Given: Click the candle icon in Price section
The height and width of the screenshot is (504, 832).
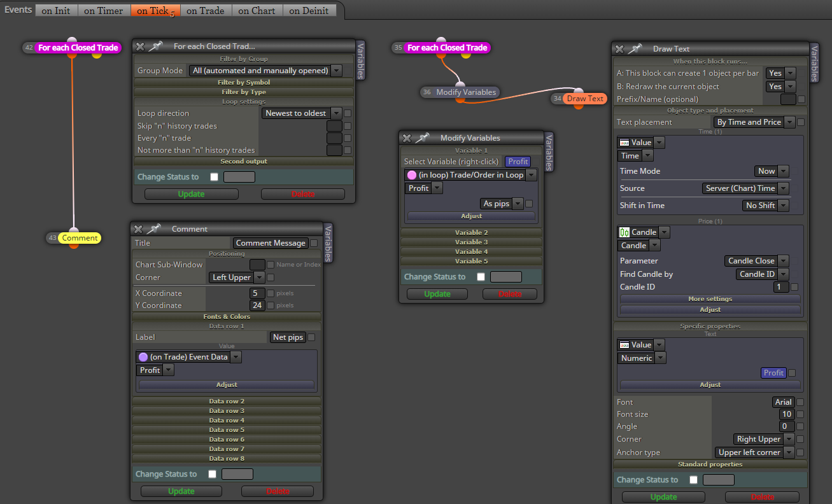Looking at the screenshot, I should click(624, 232).
